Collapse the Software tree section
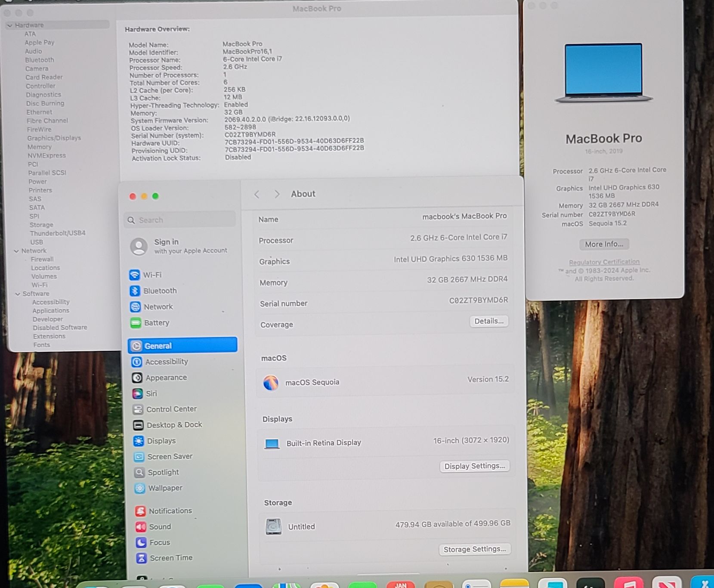The height and width of the screenshot is (588, 714). click(18, 294)
